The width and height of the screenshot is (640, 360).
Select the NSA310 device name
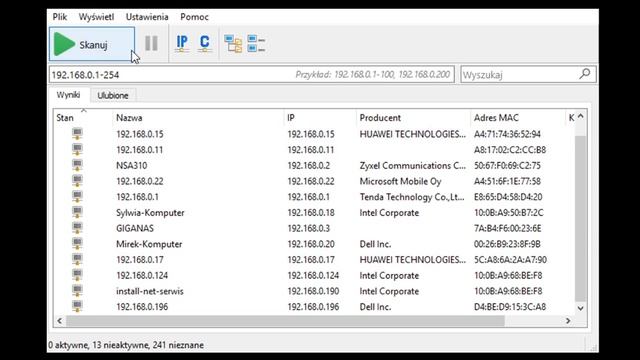pyautogui.click(x=131, y=166)
